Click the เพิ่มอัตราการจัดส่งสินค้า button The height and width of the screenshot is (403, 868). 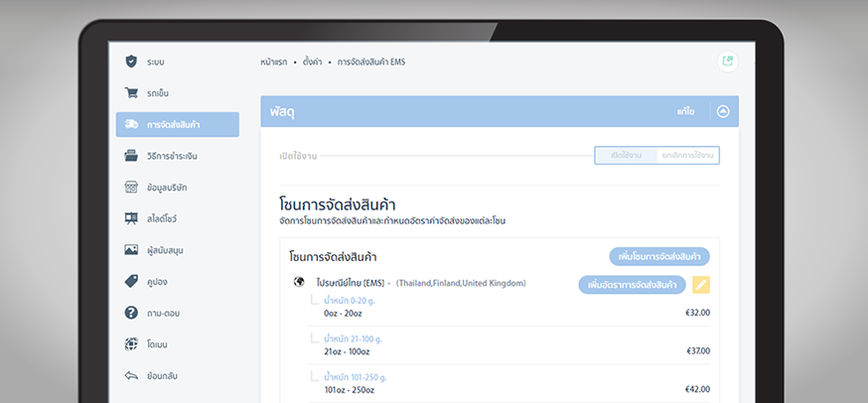click(x=633, y=285)
